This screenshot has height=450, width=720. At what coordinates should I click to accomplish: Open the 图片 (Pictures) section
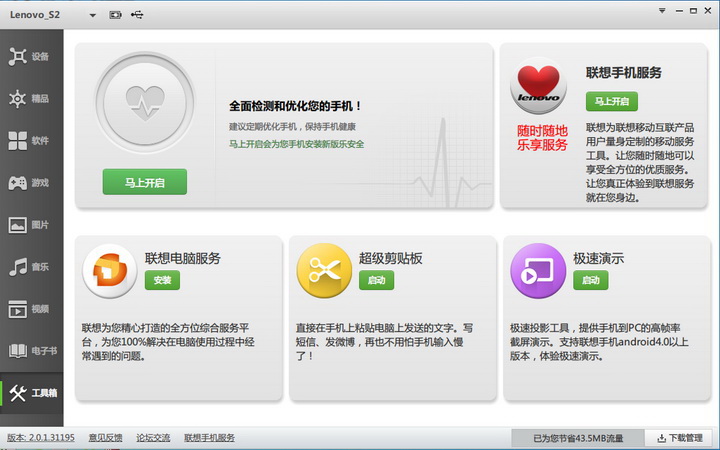[x=31, y=225]
